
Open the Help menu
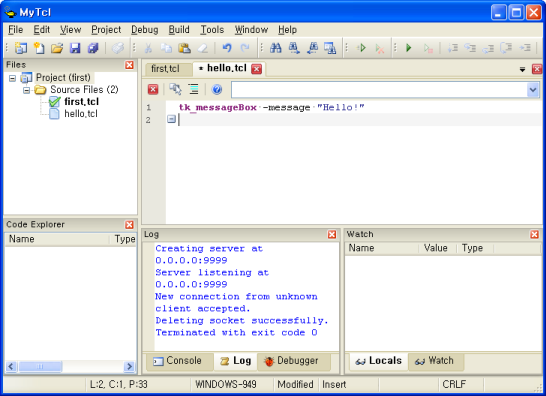(x=287, y=30)
